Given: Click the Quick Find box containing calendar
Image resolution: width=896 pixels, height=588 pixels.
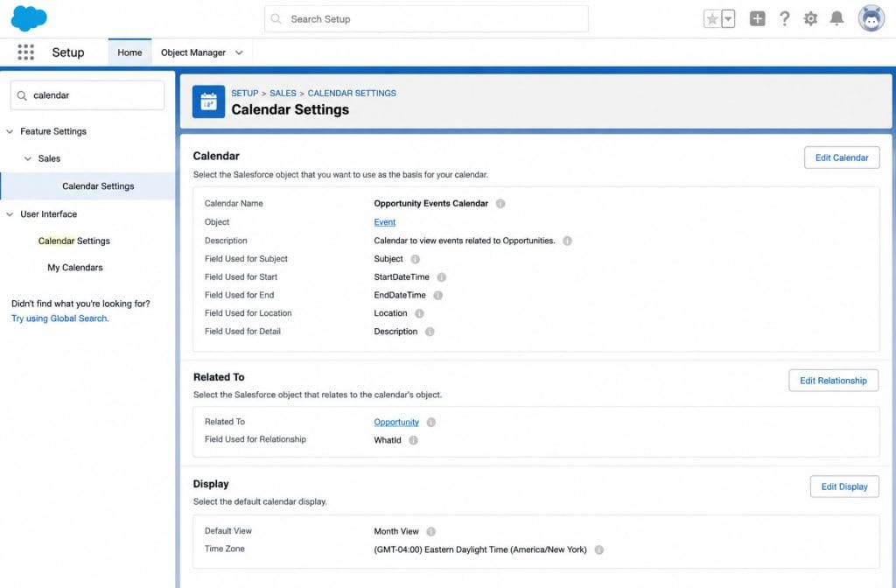Looking at the screenshot, I should point(87,95).
